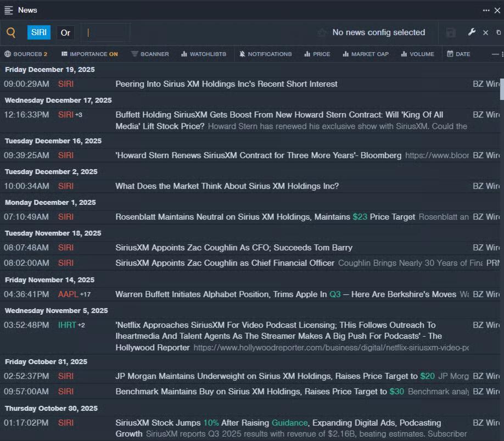Click the save config disk icon
The image size is (504, 441).
pyautogui.click(x=451, y=32)
